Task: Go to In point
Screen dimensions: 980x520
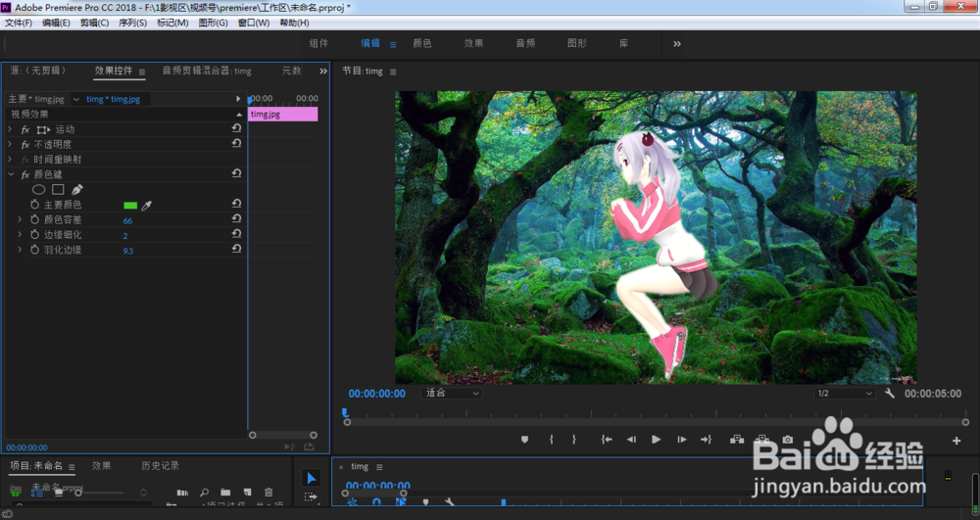Action: 607,440
